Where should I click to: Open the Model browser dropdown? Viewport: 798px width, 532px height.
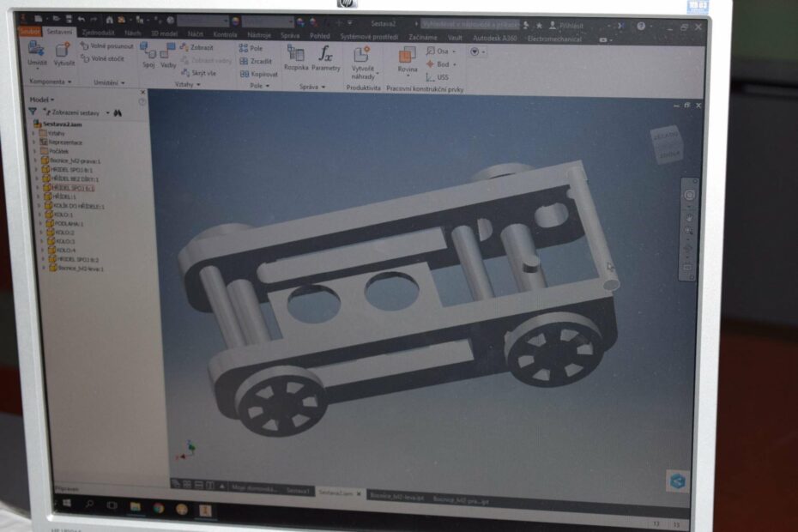pyautogui.click(x=41, y=100)
